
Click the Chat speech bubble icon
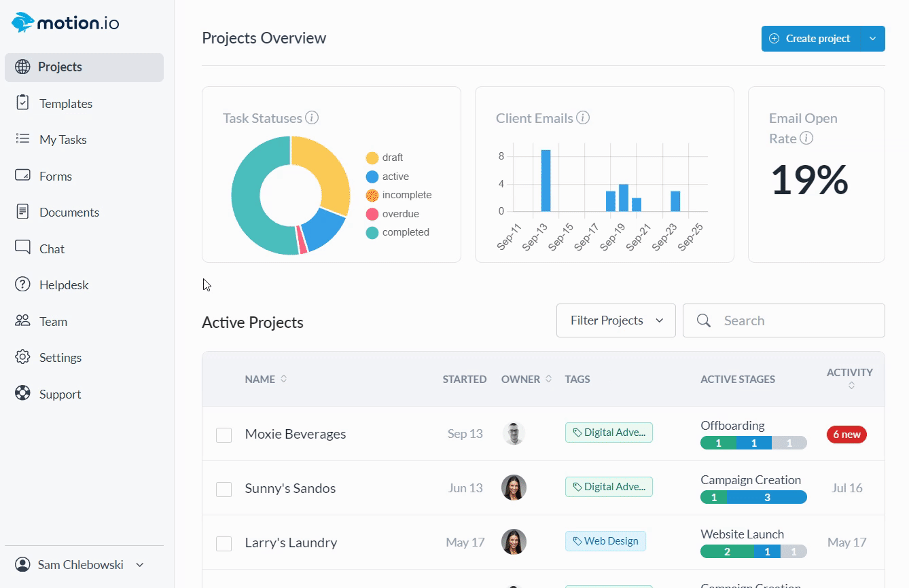22,248
